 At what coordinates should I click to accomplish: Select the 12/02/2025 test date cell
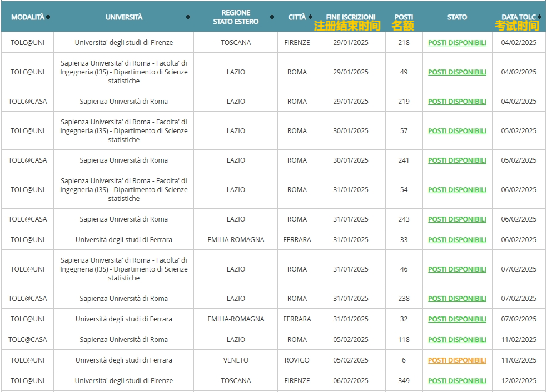click(519, 381)
